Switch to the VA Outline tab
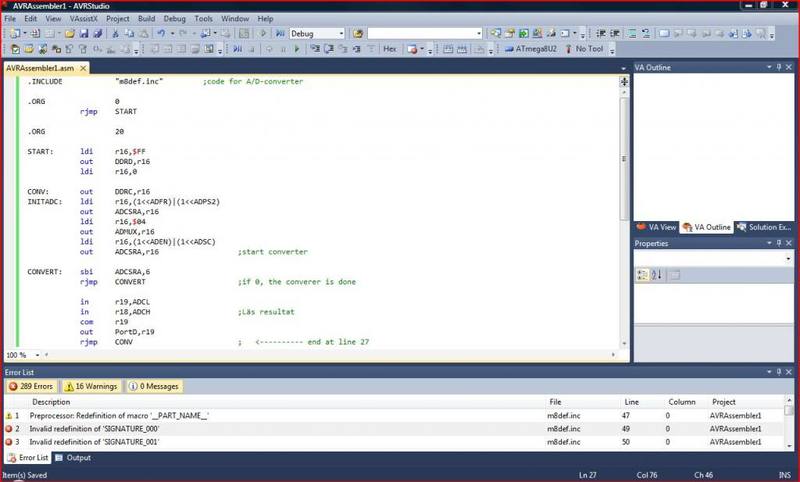The width and height of the screenshot is (800, 482). [x=706, y=227]
